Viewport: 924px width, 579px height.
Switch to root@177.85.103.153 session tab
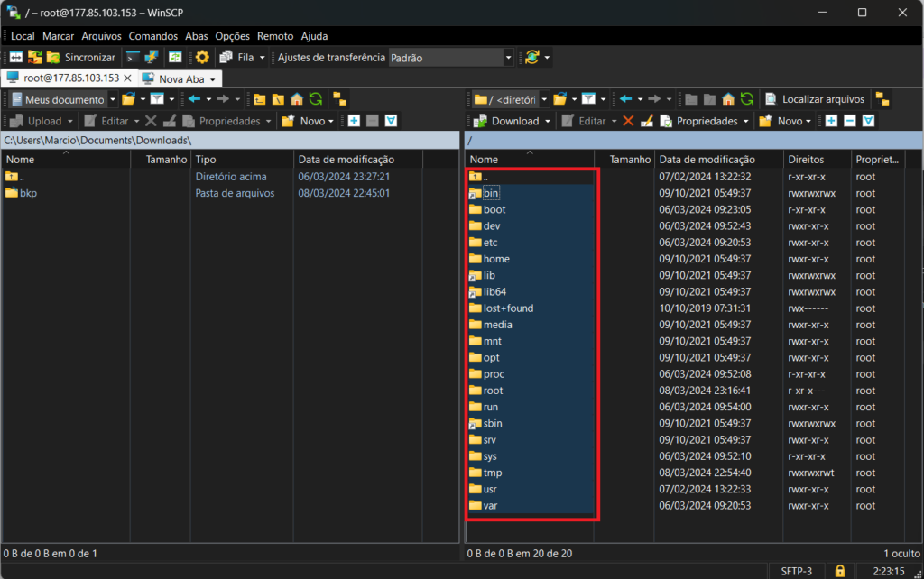pyautogui.click(x=71, y=78)
